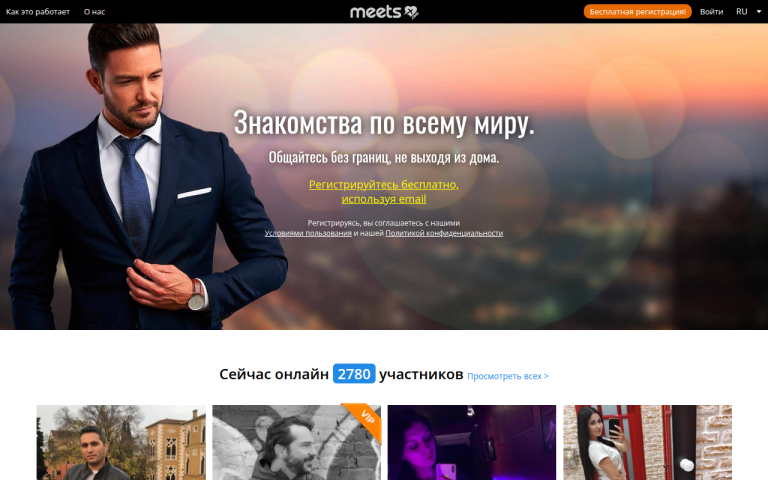Click 'Бесплатная регистрация!' orange button
The width and height of the screenshot is (768, 480).
click(x=637, y=12)
